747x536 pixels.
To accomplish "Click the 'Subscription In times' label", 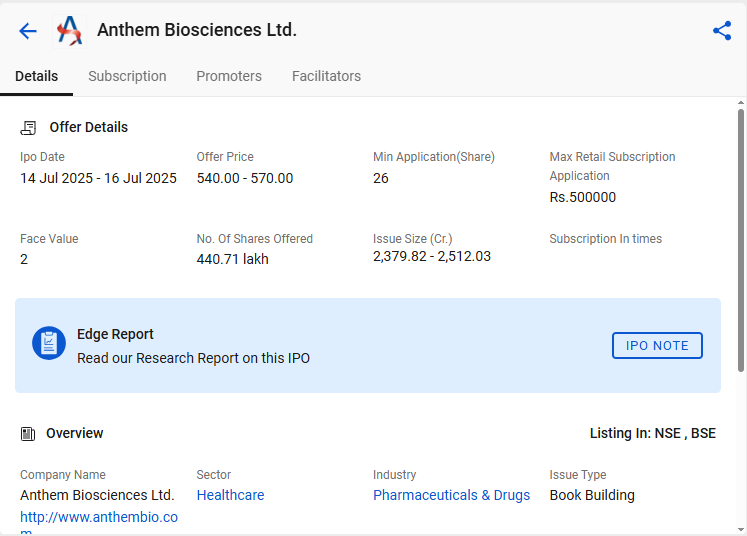I will pyautogui.click(x=606, y=239).
